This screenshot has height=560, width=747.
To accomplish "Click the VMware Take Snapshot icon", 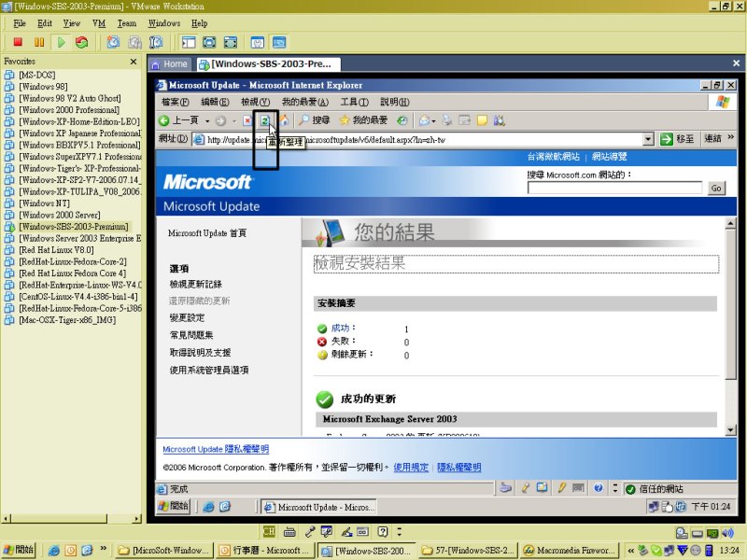I will [113, 42].
